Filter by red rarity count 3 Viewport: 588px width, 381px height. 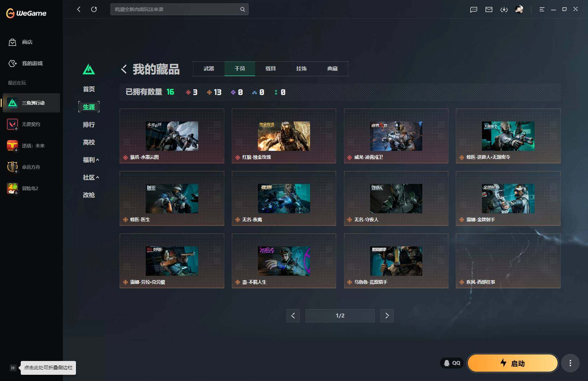(192, 92)
